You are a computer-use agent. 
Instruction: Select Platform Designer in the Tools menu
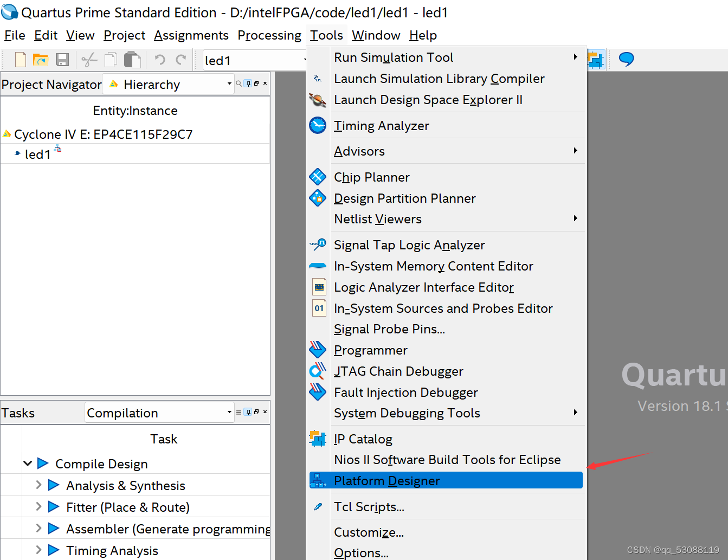pyautogui.click(x=446, y=480)
